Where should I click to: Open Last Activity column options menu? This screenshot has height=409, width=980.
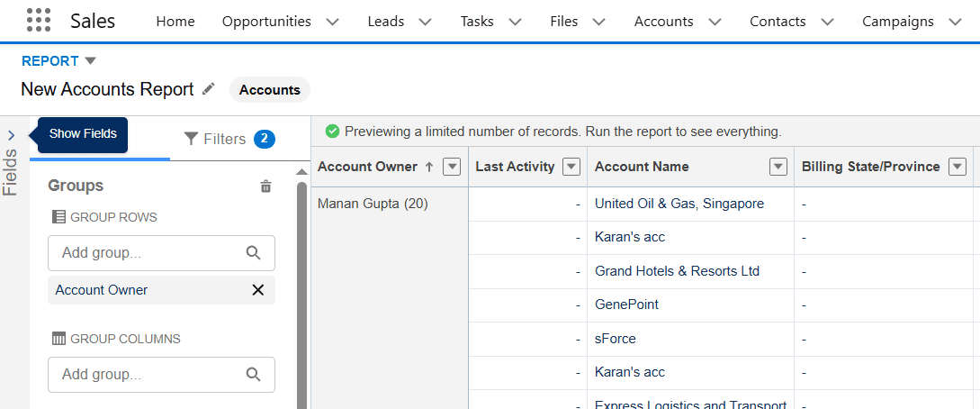pyautogui.click(x=571, y=167)
